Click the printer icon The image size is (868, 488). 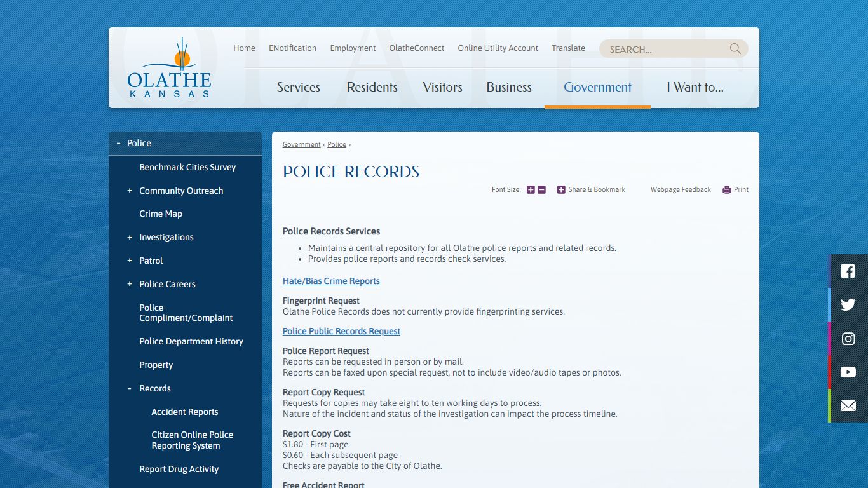pos(727,190)
